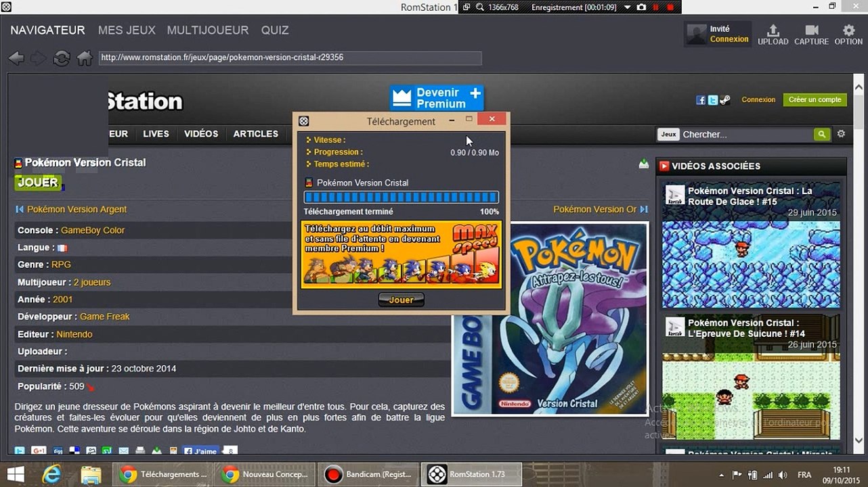The image size is (868, 487).
Task: Click the green upload icon beside the game title
Action: pos(643,164)
